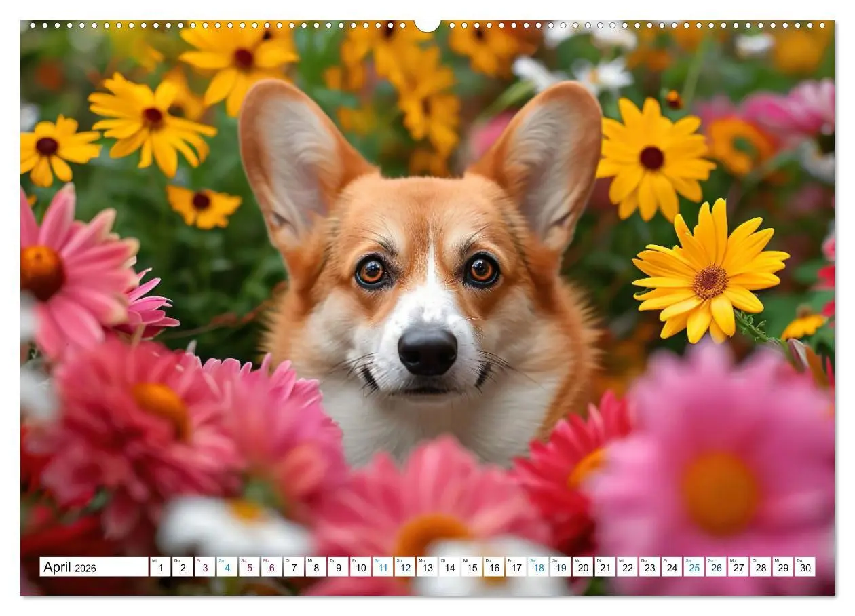Viewport: 855px width, 616px height.
Task: Click the day 15 cell
Action: point(472,567)
